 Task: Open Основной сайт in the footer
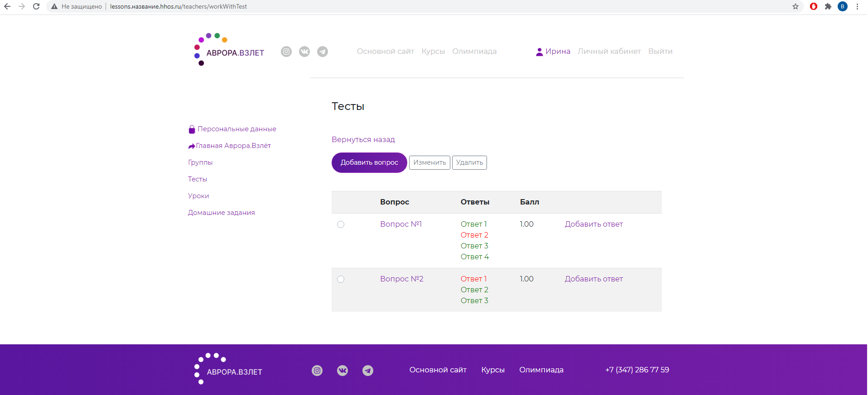pyautogui.click(x=438, y=370)
